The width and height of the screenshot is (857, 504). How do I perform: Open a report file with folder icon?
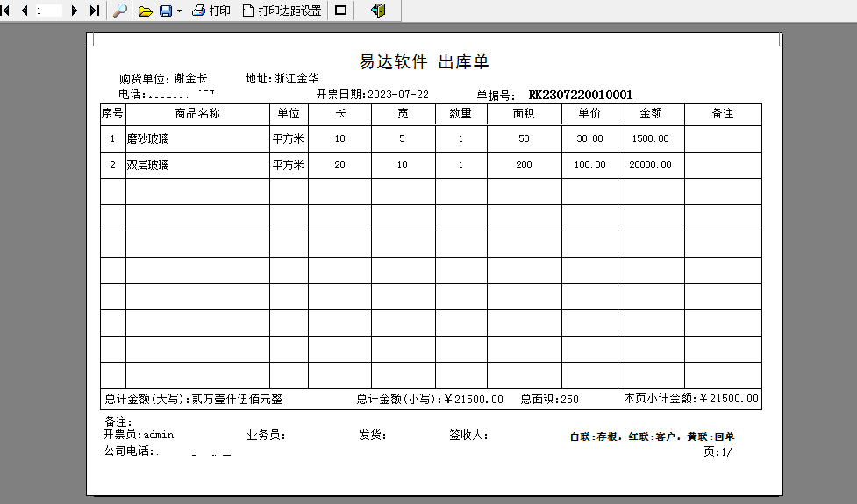point(145,11)
